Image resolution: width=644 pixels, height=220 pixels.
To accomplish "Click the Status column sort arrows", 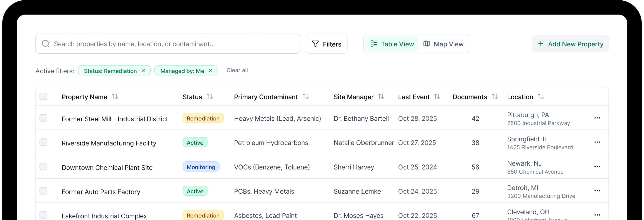I will [x=209, y=97].
